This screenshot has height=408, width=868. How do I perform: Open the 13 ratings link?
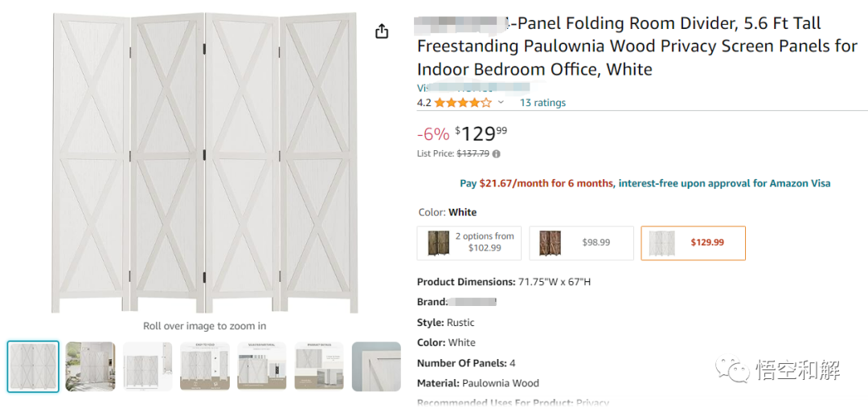pyautogui.click(x=542, y=103)
